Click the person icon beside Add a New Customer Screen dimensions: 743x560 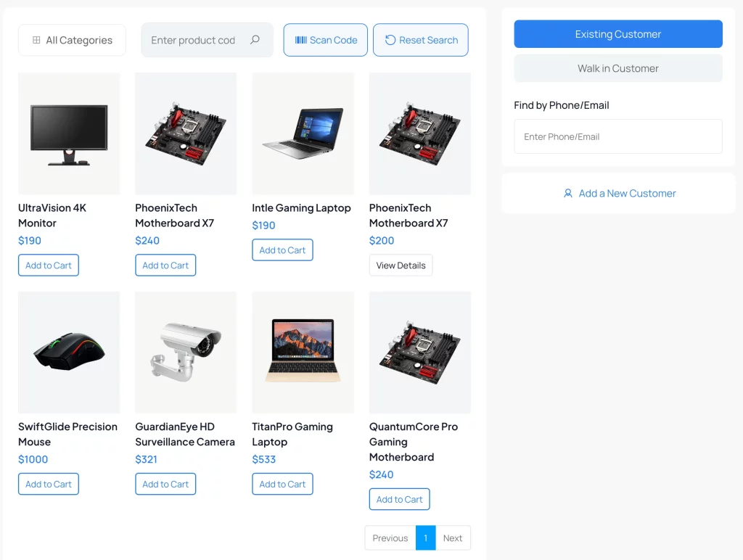tap(567, 193)
